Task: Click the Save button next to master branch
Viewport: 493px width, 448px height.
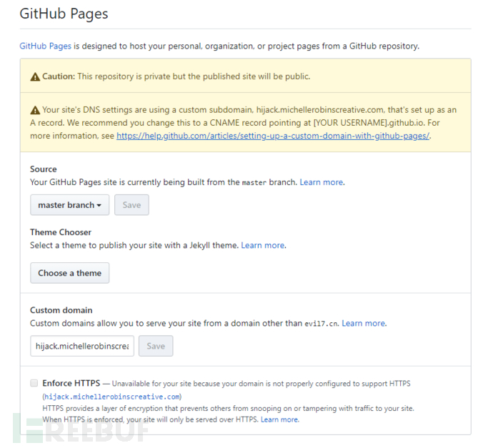Action: pyautogui.click(x=131, y=205)
